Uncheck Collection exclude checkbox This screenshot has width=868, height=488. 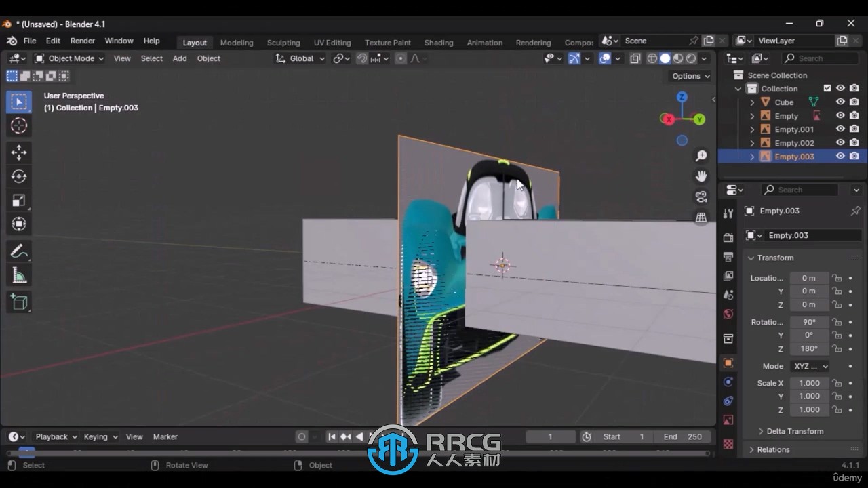pyautogui.click(x=827, y=89)
